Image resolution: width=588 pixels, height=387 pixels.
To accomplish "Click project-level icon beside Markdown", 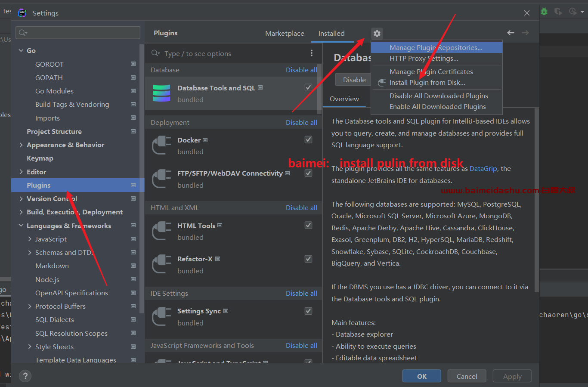I will [x=133, y=266].
